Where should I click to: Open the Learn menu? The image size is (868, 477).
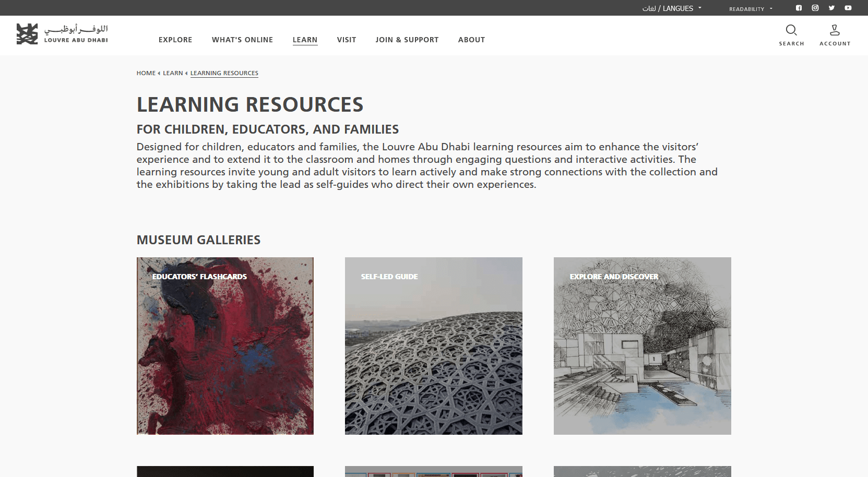[305, 40]
